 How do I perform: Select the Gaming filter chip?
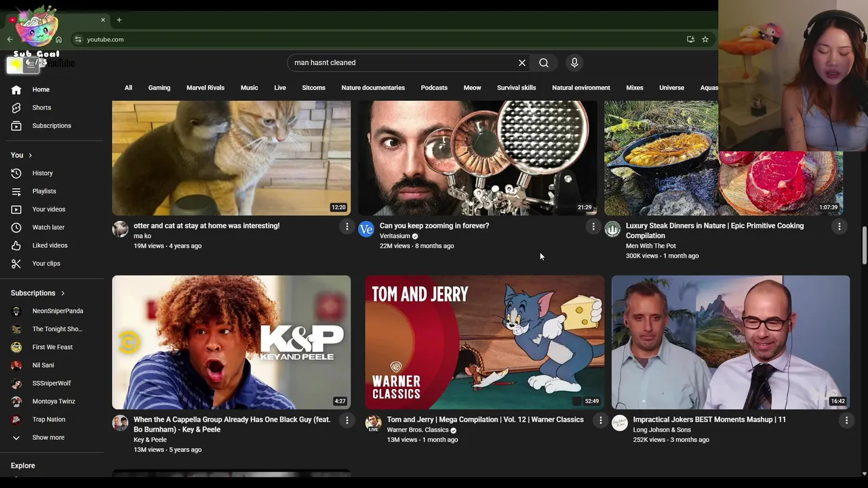coord(159,87)
